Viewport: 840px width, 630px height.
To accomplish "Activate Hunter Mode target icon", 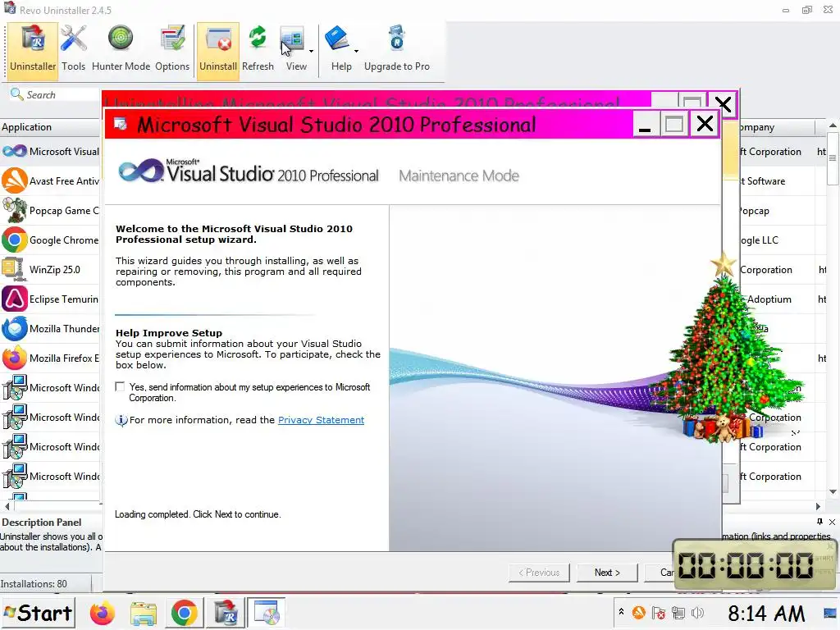I will click(121, 39).
